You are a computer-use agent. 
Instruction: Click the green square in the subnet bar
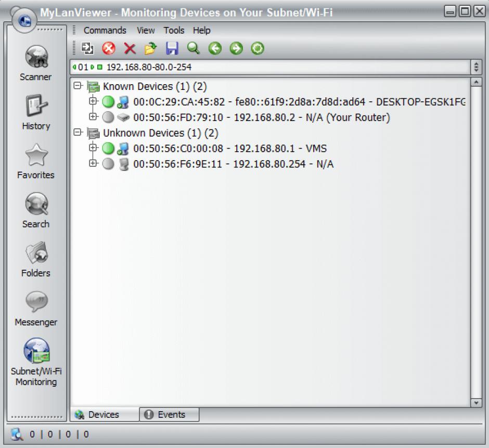[x=100, y=67]
